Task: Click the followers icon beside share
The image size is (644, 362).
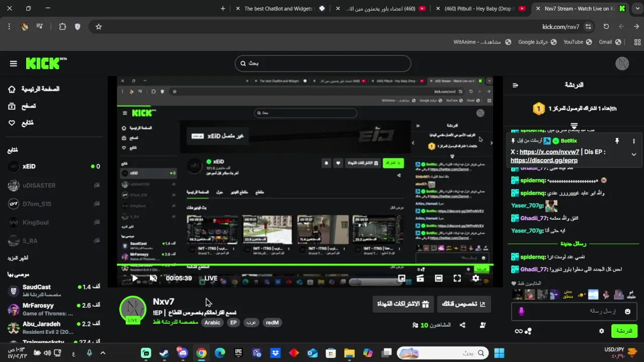Action: (x=483, y=325)
